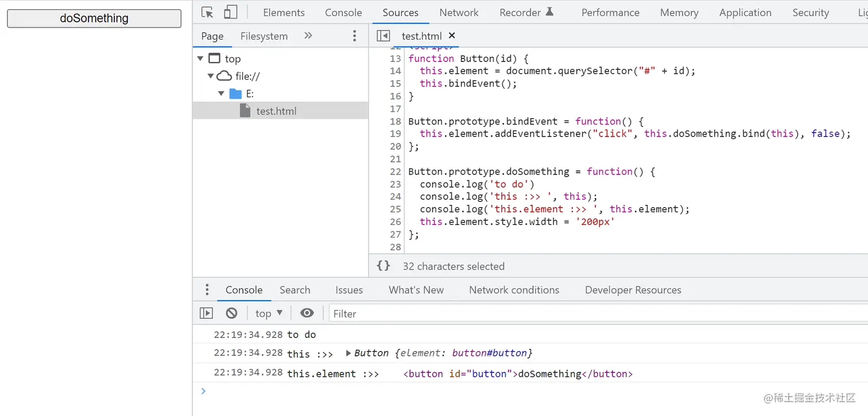Switch to the Recorder tab
The height and width of the screenshot is (416, 868).
526,12
